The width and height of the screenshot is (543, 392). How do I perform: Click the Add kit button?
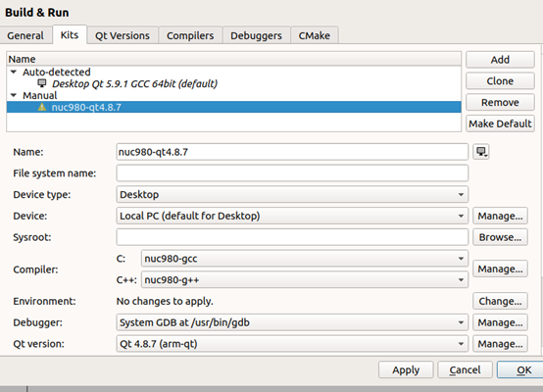[500, 60]
